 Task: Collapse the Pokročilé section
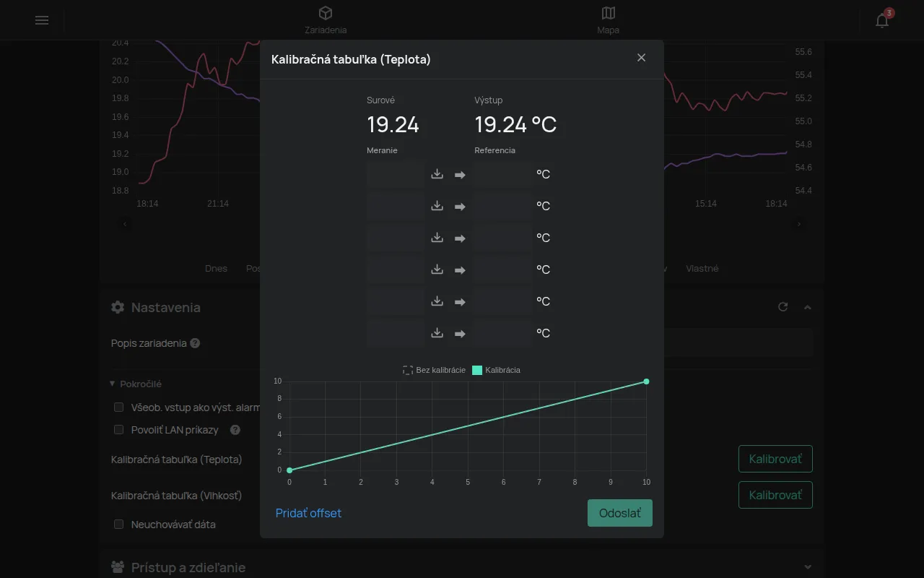point(136,384)
